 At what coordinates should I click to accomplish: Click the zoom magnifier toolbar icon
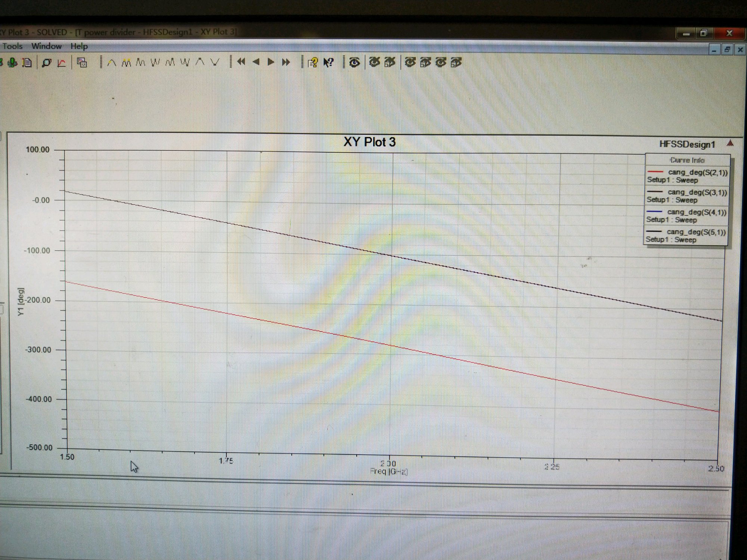(x=46, y=63)
